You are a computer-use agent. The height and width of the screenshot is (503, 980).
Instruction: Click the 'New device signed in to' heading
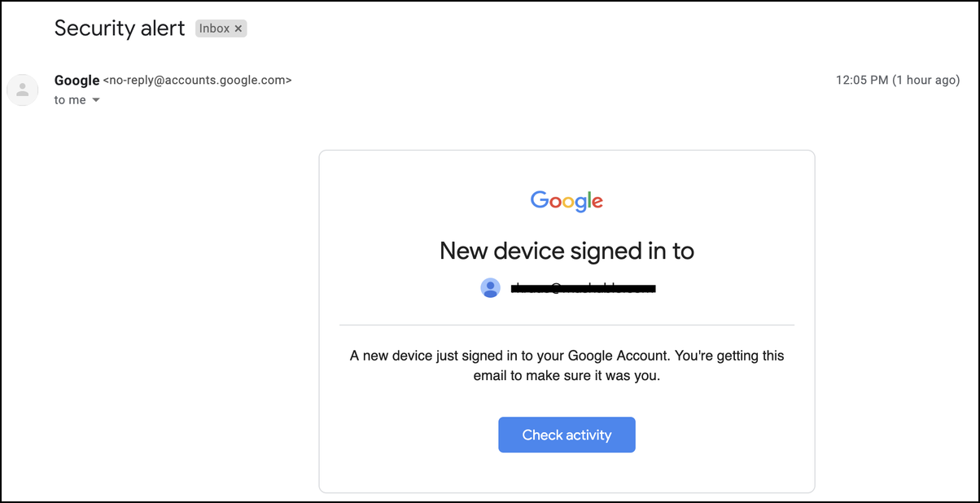[567, 251]
